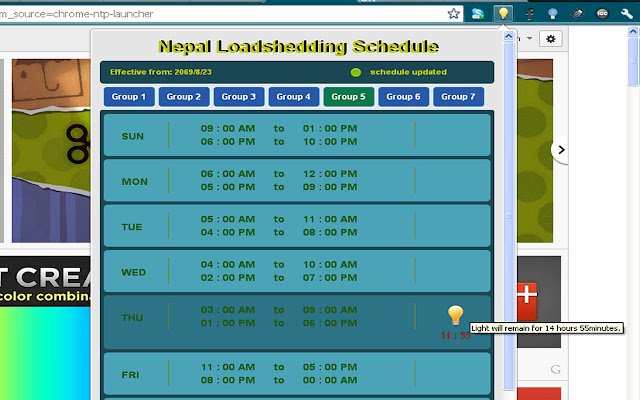Click SUN 09 : 00 AM start time
The image size is (640, 400).
pos(228,128)
